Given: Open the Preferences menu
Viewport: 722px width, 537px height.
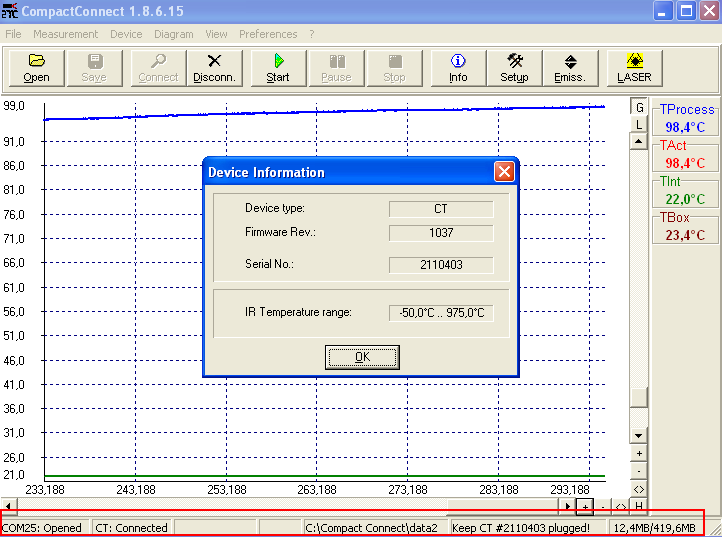Looking at the screenshot, I should [268, 34].
